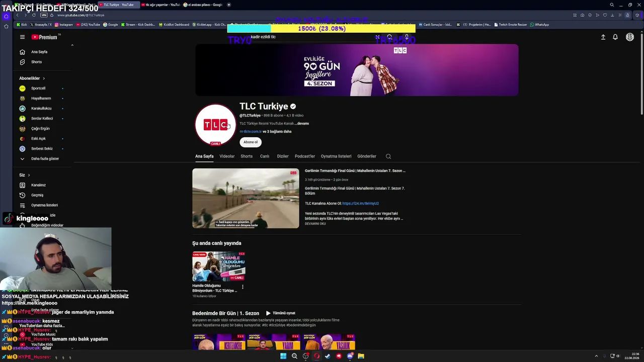Clear the search box text
Viewport: 644px width, 362px height.
(377, 37)
